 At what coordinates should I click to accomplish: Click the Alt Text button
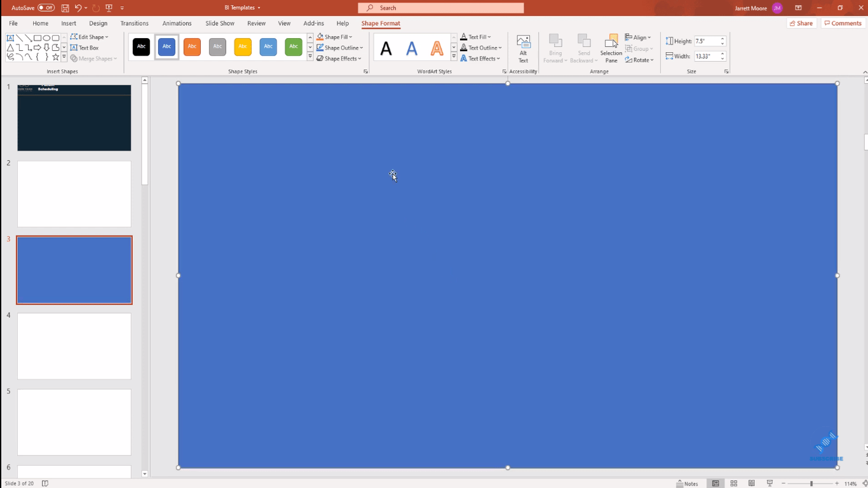[524, 48]
